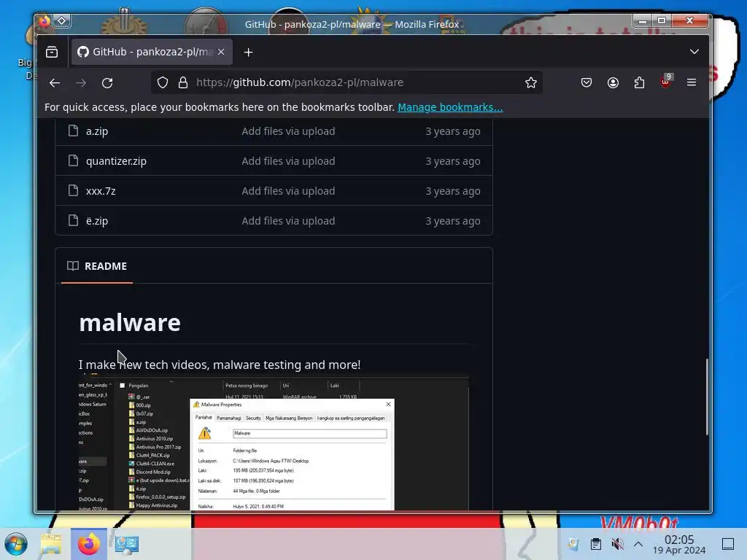
Task: Open a new tab with plus button
Action: (x=248, y=52)
